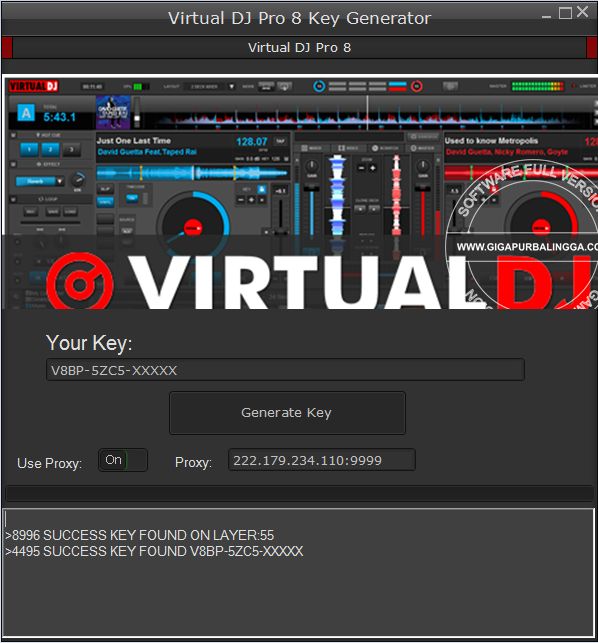This screenshot has height=643, width=598.
Task: Maximize the Key Generator window
Action: [565, 13]
